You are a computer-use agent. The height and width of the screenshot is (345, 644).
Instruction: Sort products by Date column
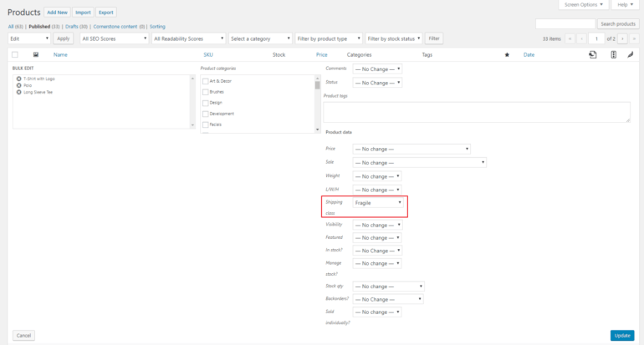[x=529, y=54]
